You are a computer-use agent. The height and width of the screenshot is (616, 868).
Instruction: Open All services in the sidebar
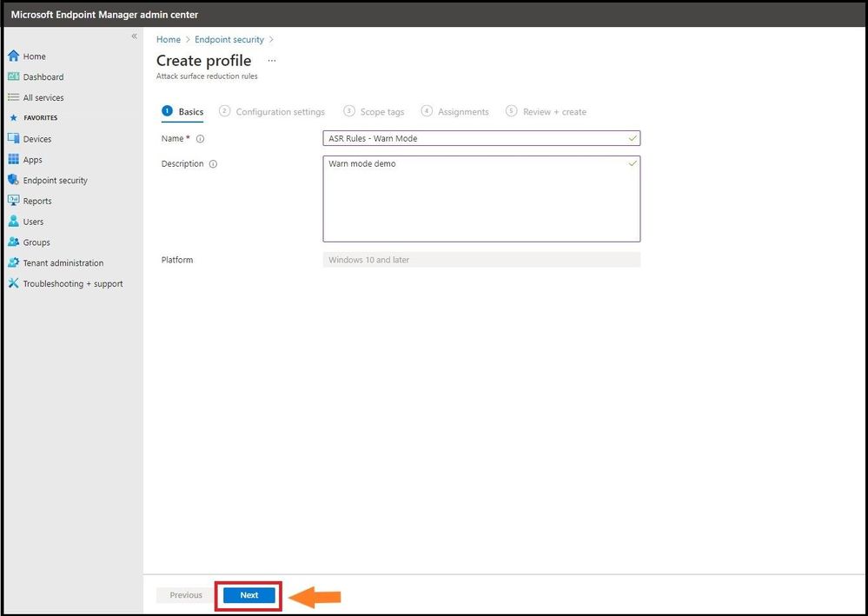pyautogui.click(x=43, y=97)
